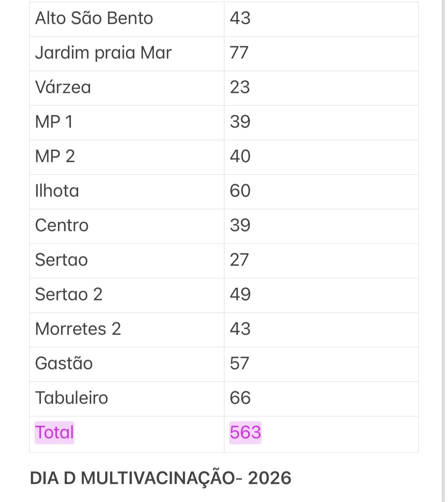Select the Alto São Bento cell
Viewport: 448px width, 502px height.
[x=127, y=19]
